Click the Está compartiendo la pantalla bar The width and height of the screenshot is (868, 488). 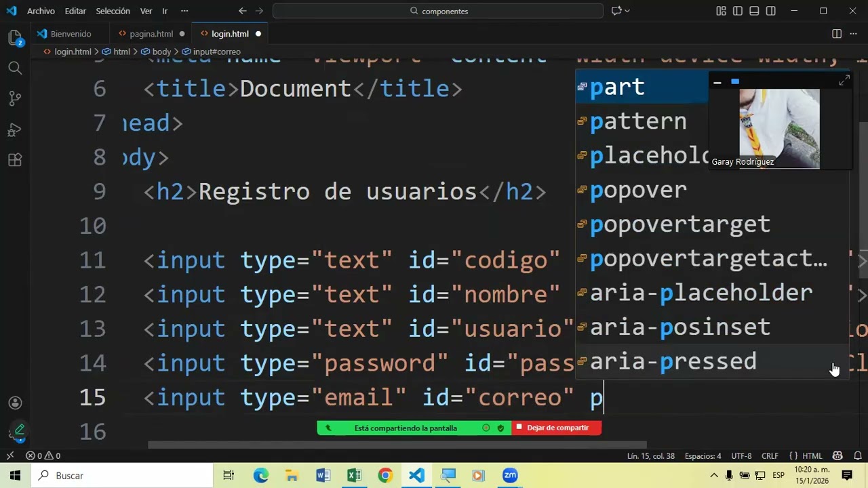405,428
